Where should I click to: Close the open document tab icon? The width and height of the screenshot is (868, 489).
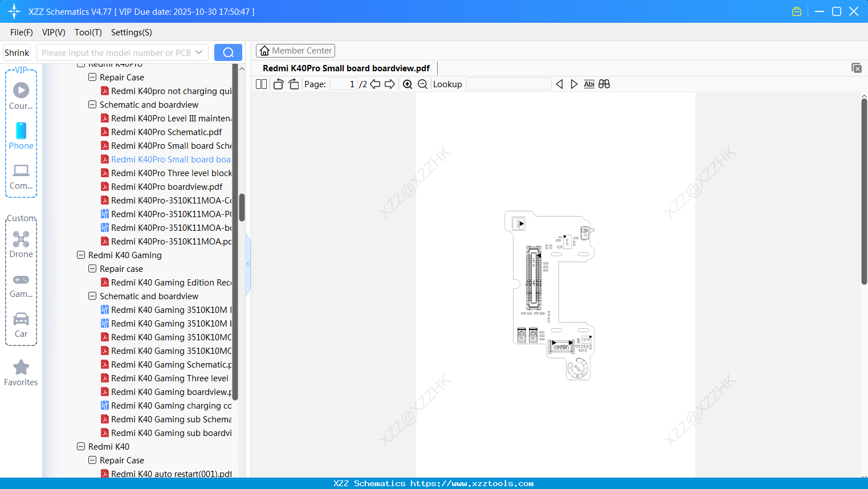tap(857, 68)
